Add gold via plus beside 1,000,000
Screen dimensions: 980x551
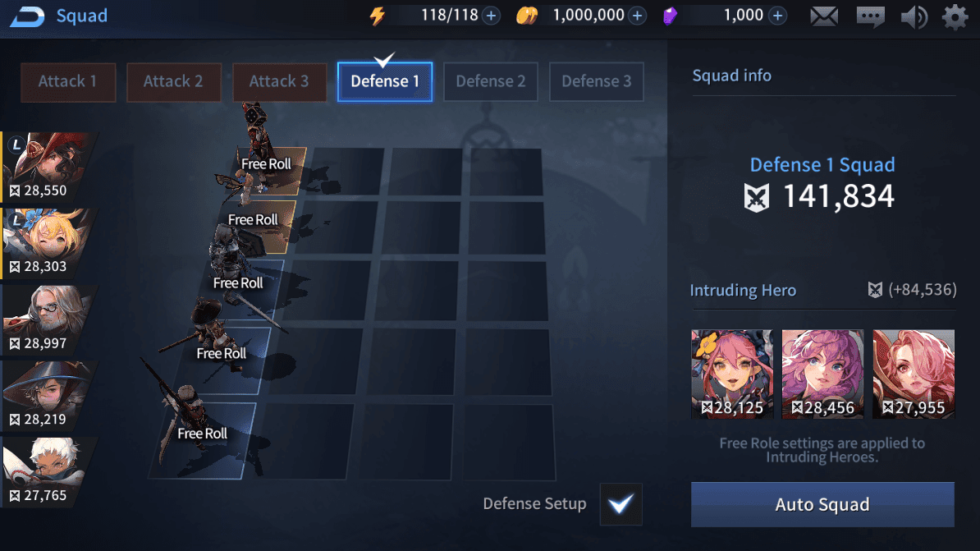pyautogui.click(x=638, y=16)
